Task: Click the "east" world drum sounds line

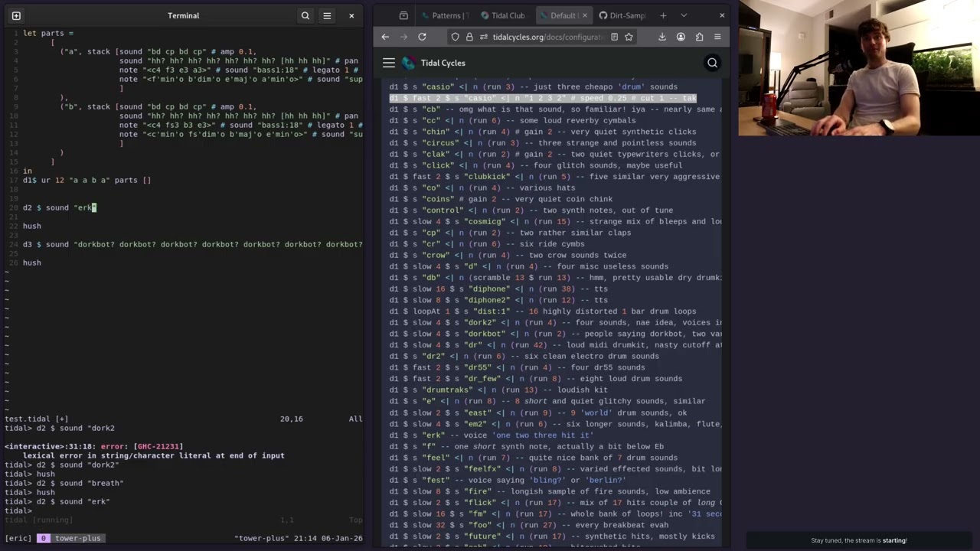Action: coord(538,412)
